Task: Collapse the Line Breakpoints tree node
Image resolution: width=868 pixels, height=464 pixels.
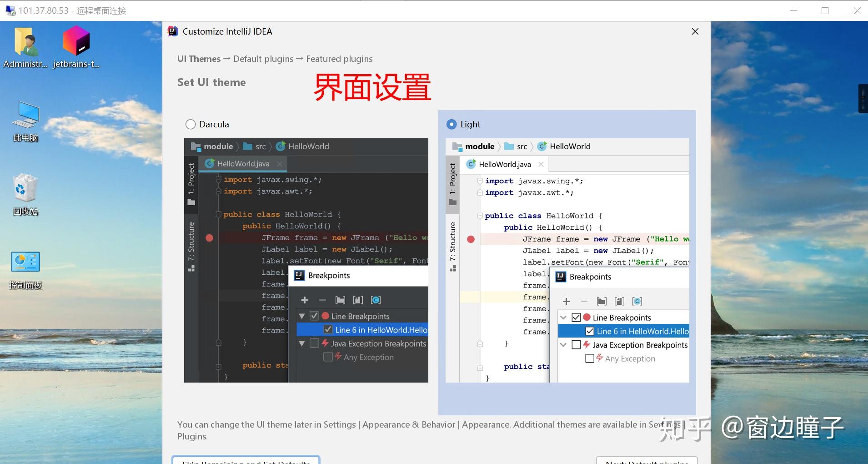Action: pyautogui.click(x=564, y=317)
